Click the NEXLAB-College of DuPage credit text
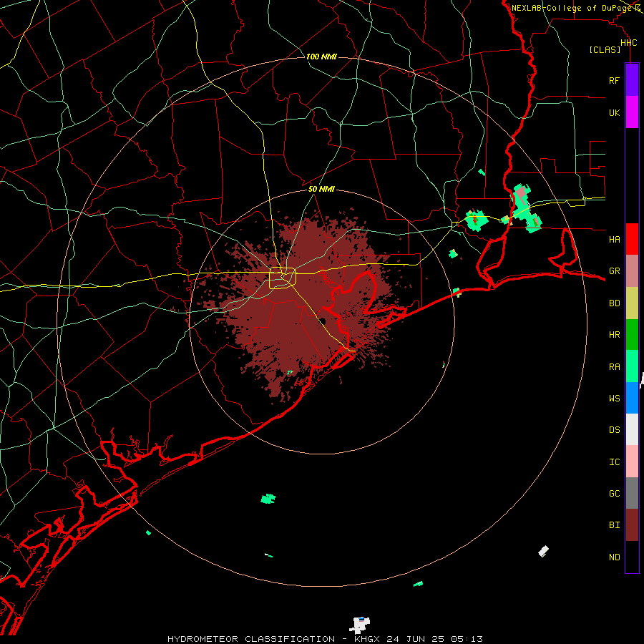Viewport: 644px width, 644px height. [572, 8]
